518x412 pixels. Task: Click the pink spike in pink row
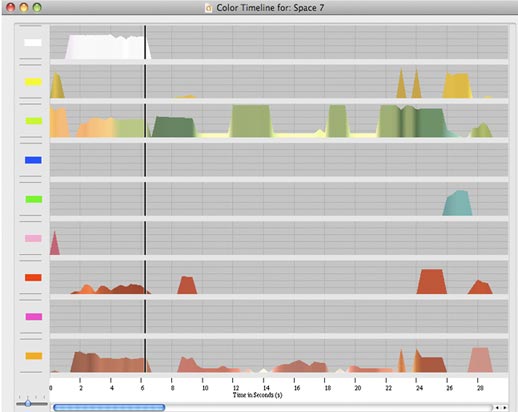[55, 243]
